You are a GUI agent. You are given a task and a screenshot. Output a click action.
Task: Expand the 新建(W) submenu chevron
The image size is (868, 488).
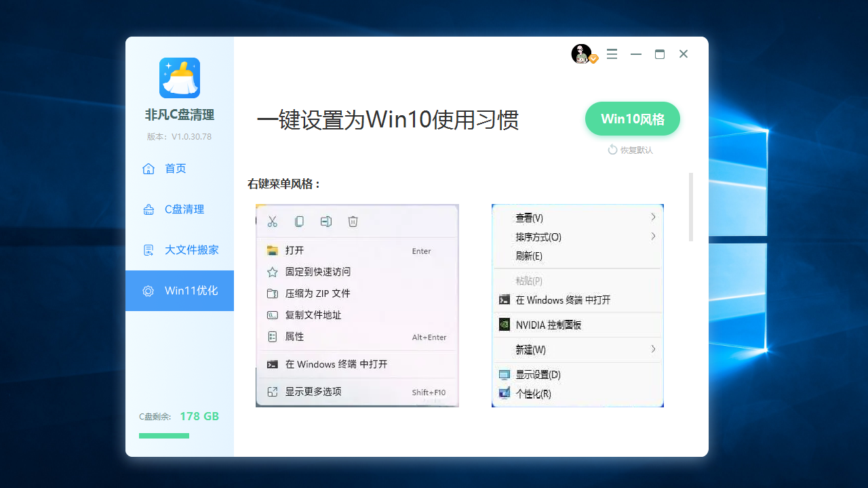pos(653,350)
